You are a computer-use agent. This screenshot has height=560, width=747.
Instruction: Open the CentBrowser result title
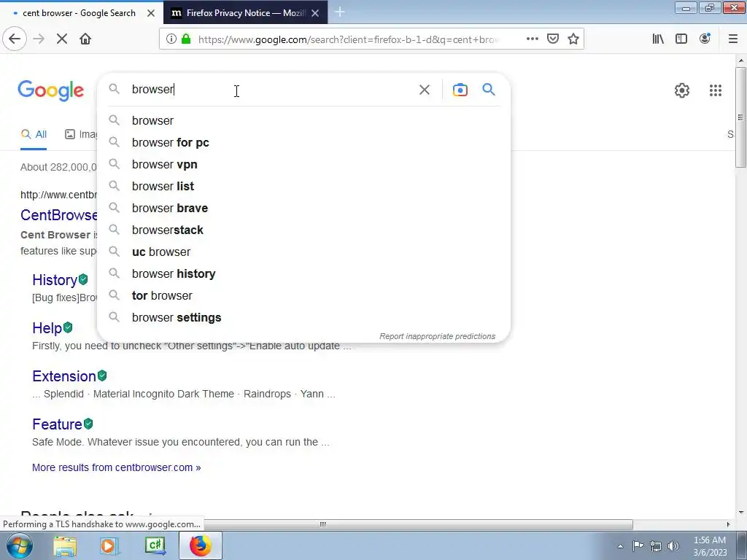(58, 215)
